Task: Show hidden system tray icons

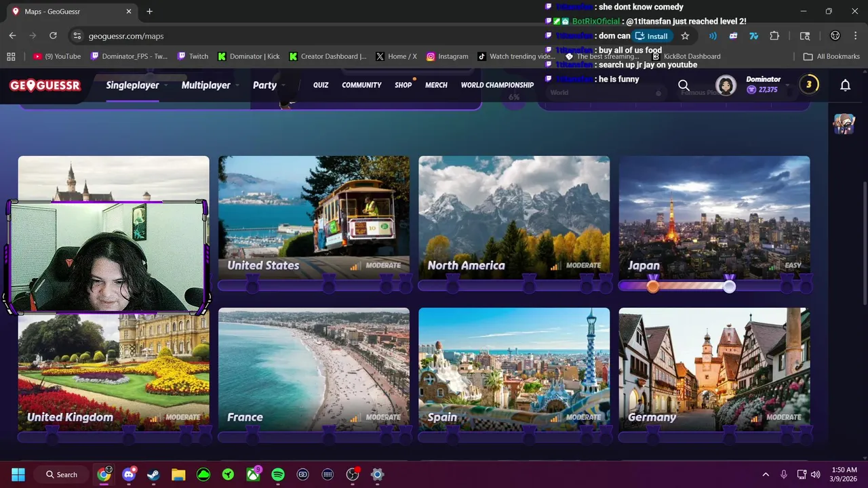Action: click(x=766, y=474)
